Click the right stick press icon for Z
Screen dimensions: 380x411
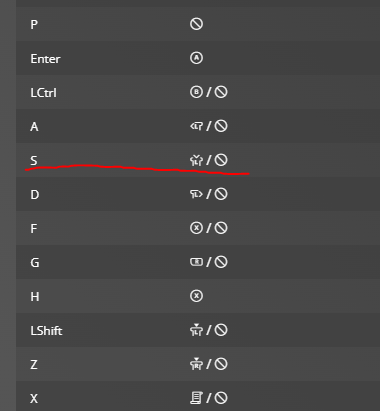pyautogui.click(x=196, y=364)
